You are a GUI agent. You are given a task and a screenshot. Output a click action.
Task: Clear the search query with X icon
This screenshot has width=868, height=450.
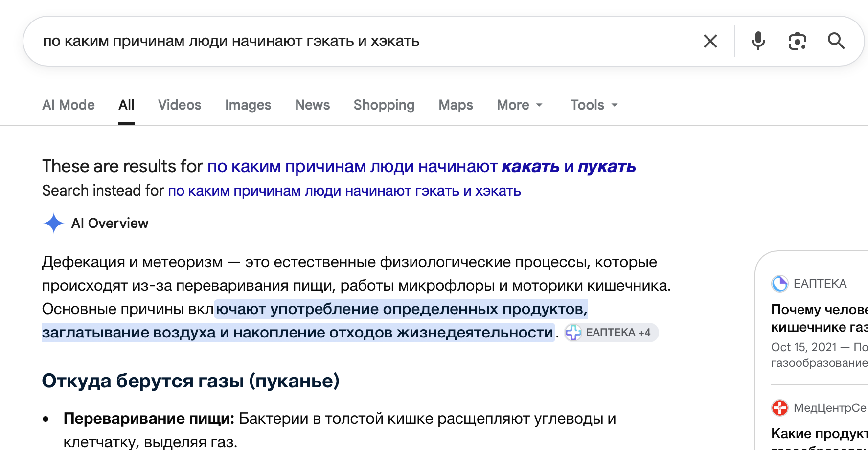pos(710,41)
